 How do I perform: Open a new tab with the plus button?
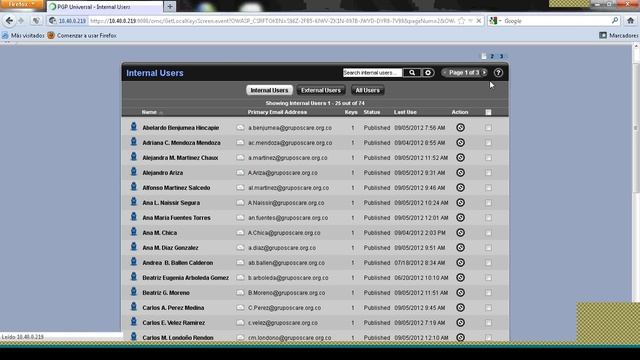tap(170, 7)
